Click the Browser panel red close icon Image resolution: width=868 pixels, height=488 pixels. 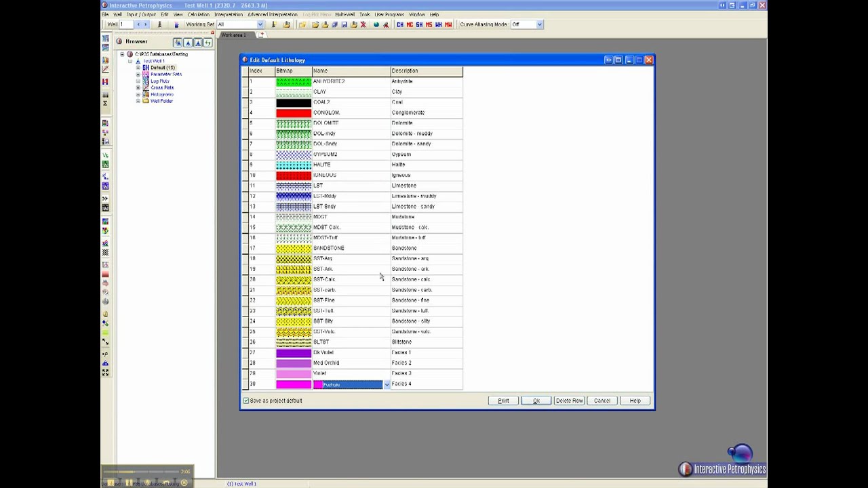click(212, 33)
